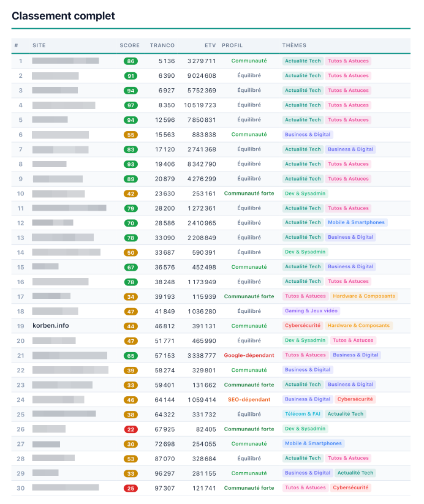Image resolution: width=424 pixels, height=504 pixels.
Task: Click the Dev & Sysadmin tag in row 10
Action: point(305,194)
